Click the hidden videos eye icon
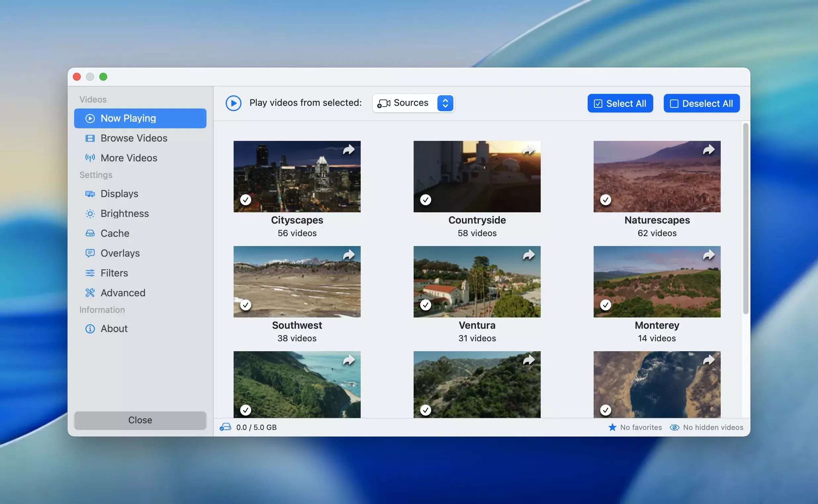 pyautogui.click(x=674, y=427)
